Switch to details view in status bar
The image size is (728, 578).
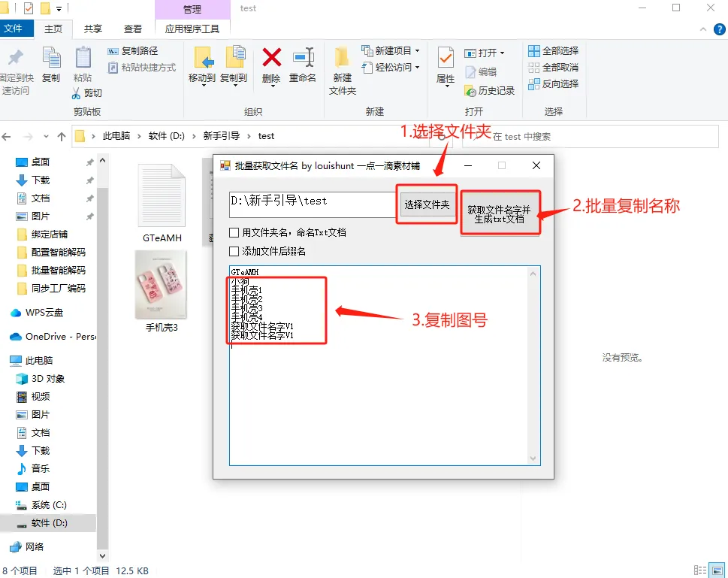[x=700, y=570]
